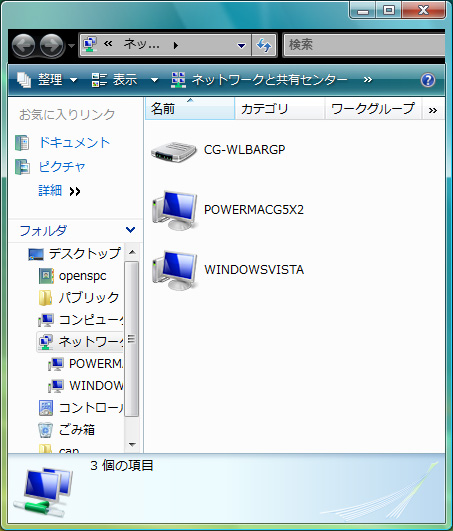Image resolution: width=453 pixels, height=531 pixels.
Task: Sort by カテゴリ column header
Action: (x=279, y=109)
